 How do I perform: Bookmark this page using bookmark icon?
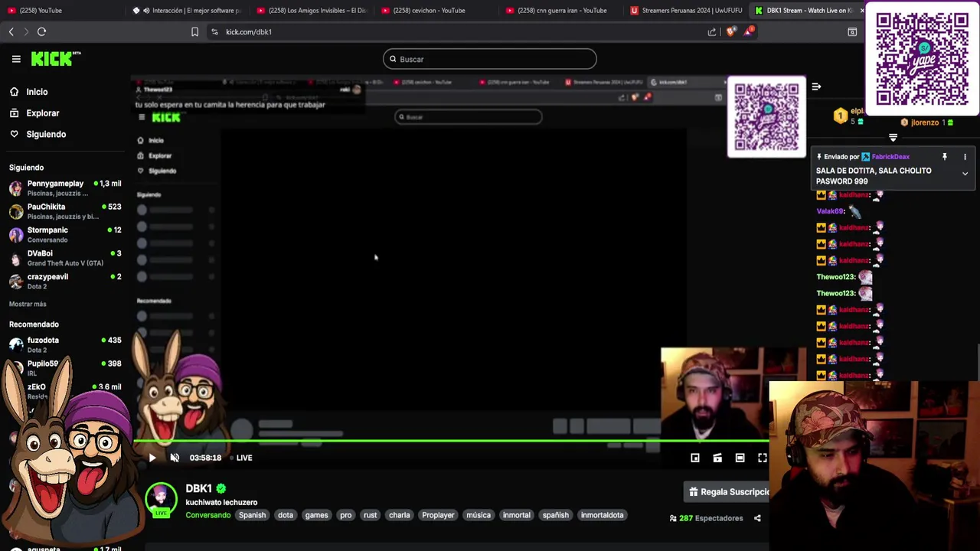coord(194,31)
